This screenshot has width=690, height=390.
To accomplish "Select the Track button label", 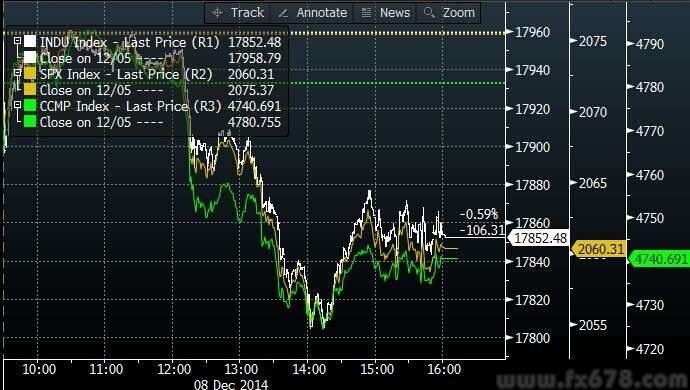I will 247,13.
